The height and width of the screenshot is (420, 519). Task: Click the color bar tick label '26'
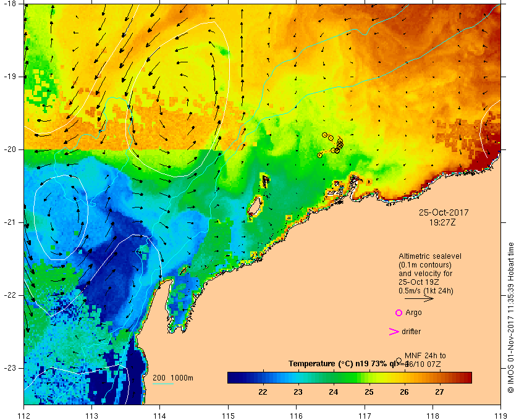[x=404, y=392]
